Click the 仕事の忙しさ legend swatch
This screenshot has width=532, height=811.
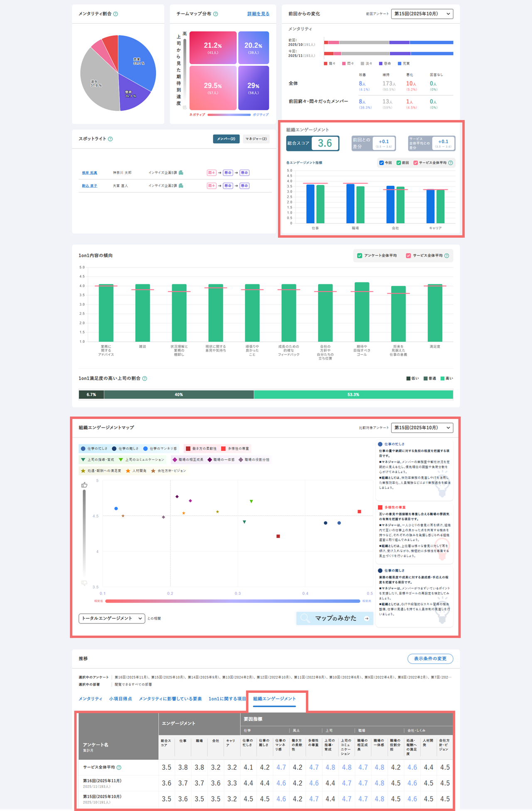[x=83, y=449]
